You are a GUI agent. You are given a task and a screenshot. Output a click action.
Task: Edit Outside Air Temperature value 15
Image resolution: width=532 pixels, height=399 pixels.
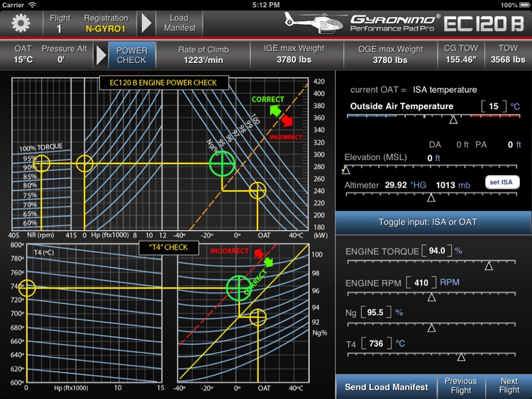[494, 106]
